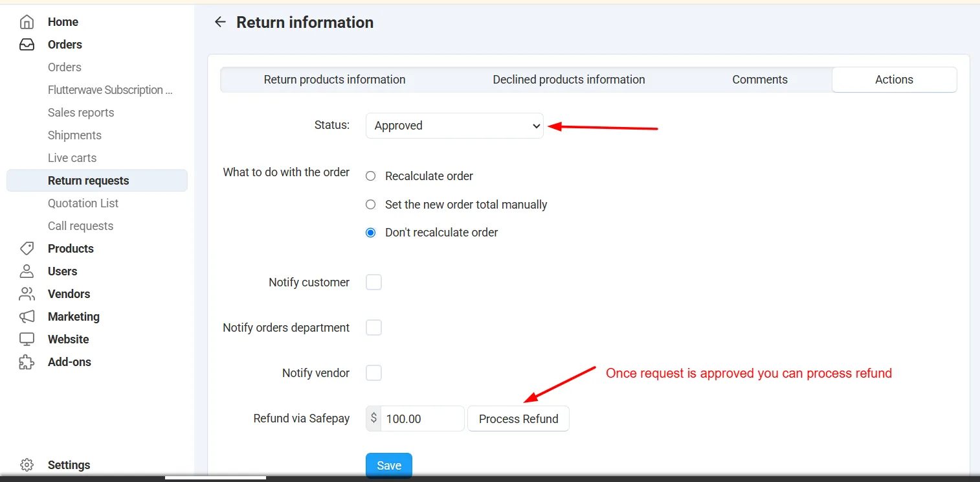Select Don't recalculate order radio button
The height and width of the screenshot is (482, 980).
point(371,233)
